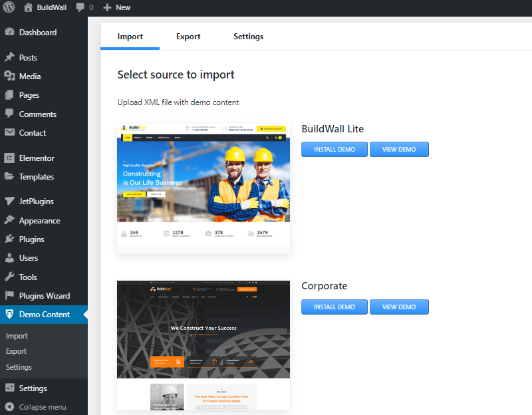Viewport: 532px width, 415px height.
Task: Click the Users person icon
Action: pyautogui.click(x=9, y=258)
